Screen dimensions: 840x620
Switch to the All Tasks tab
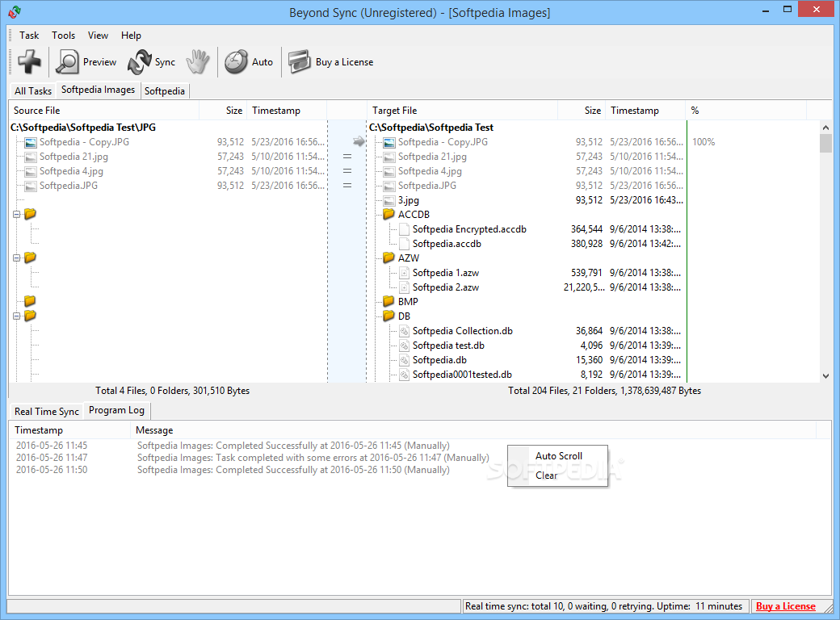point(32,91)
